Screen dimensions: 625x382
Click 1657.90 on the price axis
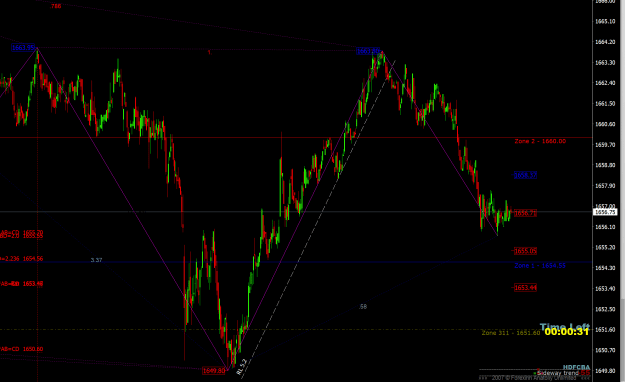tap(605, 186)
